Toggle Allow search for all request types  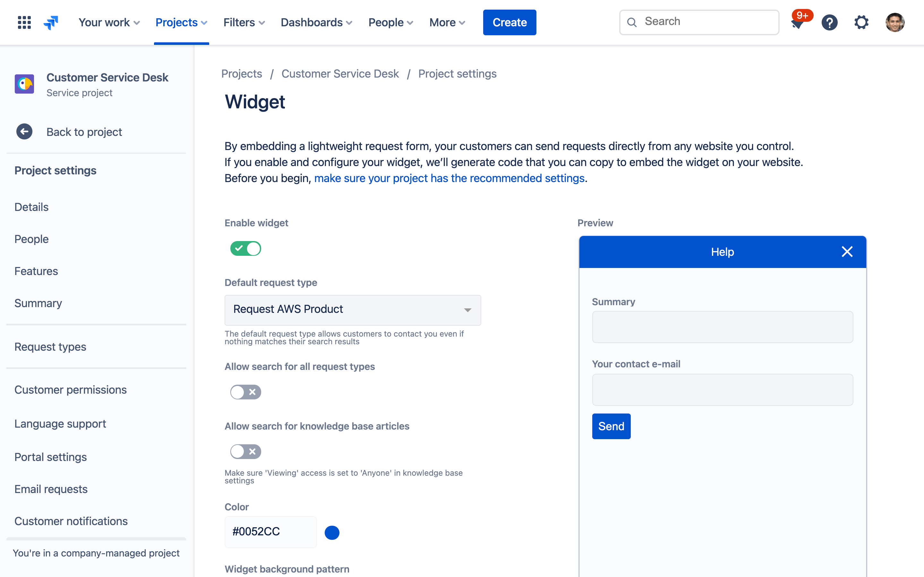point(245,391)
